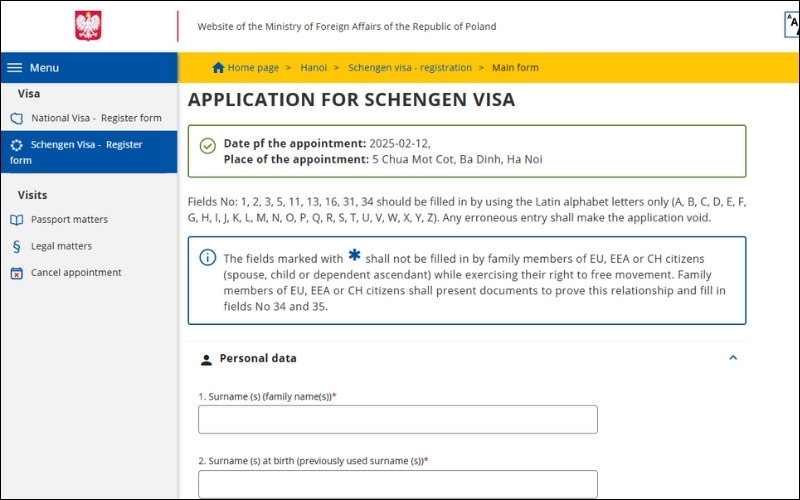This screenshot has height=500, width=800.
Task: Open National Visa - Register form
Action: (x=96, y=118)
